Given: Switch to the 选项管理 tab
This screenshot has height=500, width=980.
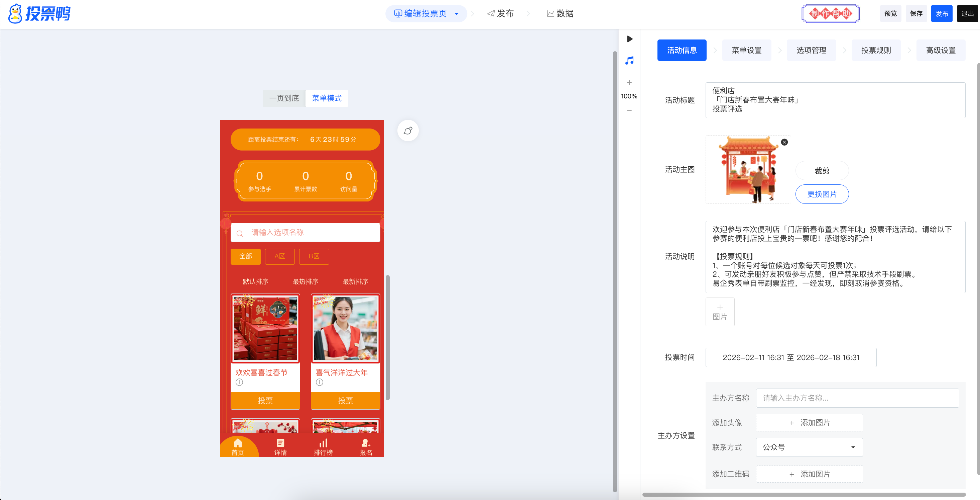Looking at the screenshot, I should click(811, 50).
